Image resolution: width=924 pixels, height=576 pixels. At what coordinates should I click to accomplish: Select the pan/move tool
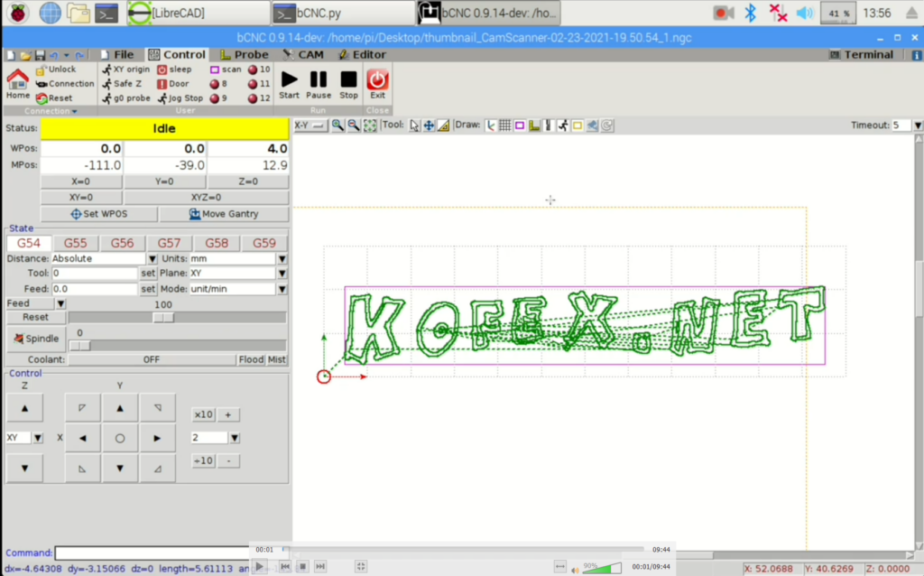pyautogui.click(x=429, y=125)
